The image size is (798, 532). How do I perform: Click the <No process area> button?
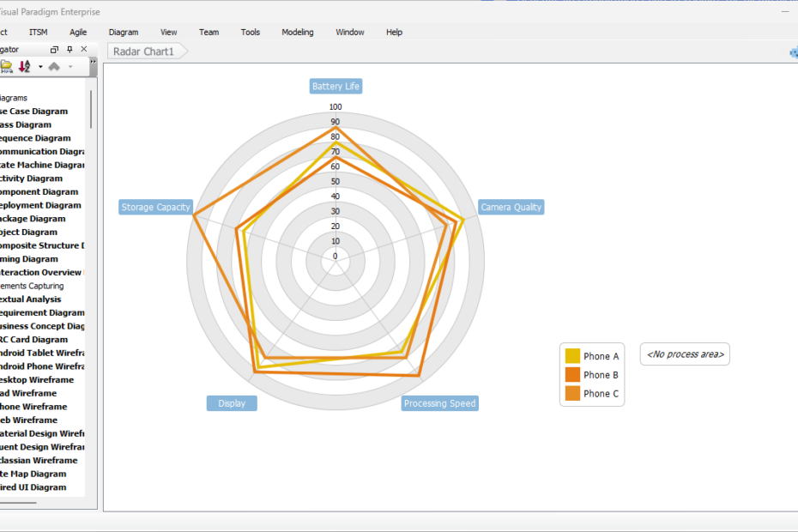click(684, 354)
